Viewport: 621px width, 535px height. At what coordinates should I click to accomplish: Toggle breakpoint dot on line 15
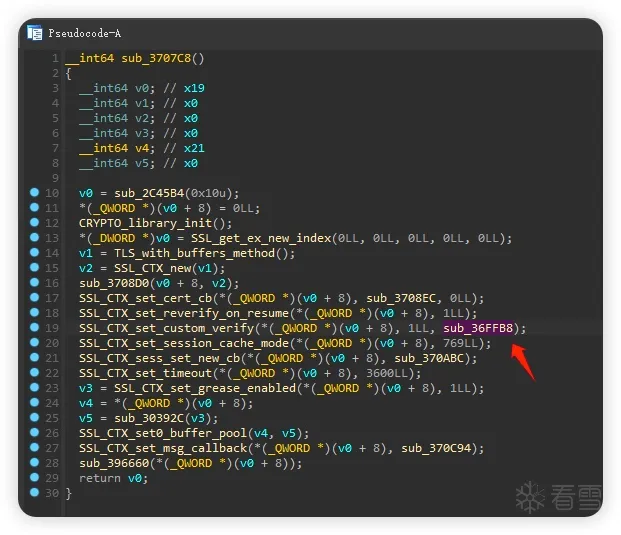[x=34, y=267]
